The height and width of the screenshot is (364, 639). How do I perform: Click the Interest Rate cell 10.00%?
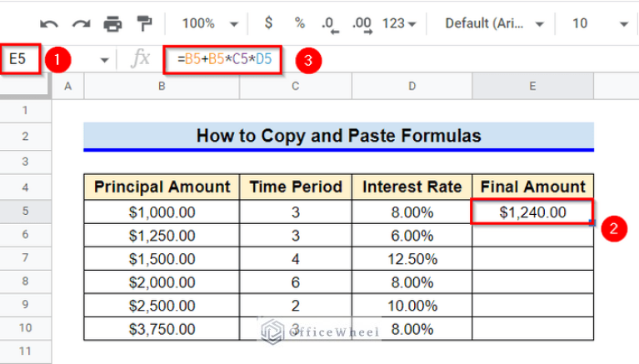[x=412, y=306]
